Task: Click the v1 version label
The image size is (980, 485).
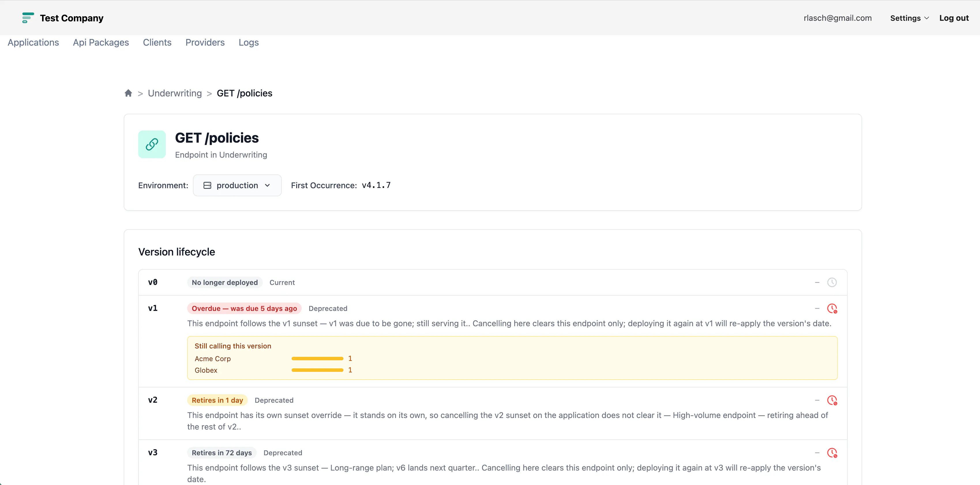Action: [153, 308]
